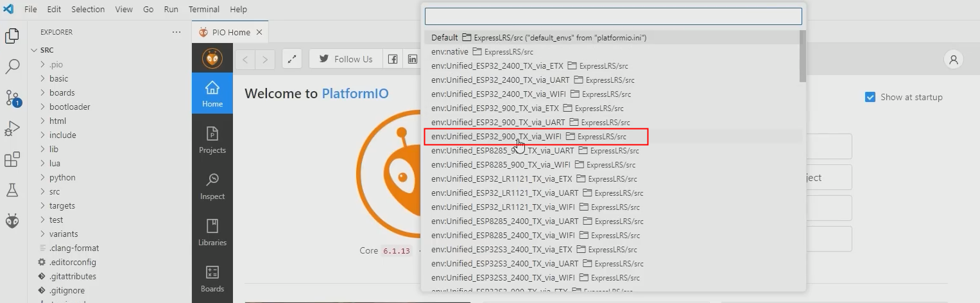Focus the environment search input field
Viewport: 980px width, 303px height.
click(613, 16)
